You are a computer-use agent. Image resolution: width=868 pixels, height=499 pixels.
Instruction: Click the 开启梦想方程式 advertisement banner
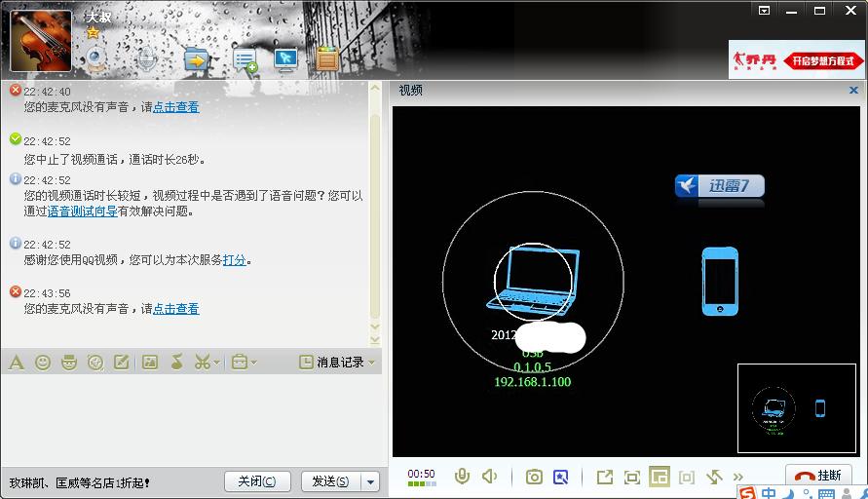click(796, 59)
